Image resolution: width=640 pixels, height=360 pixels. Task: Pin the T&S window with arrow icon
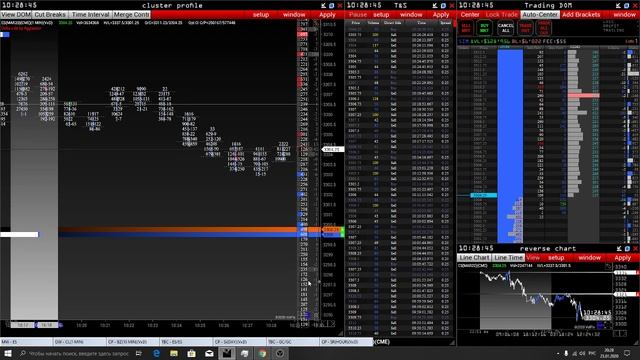(x=435, y=5)
